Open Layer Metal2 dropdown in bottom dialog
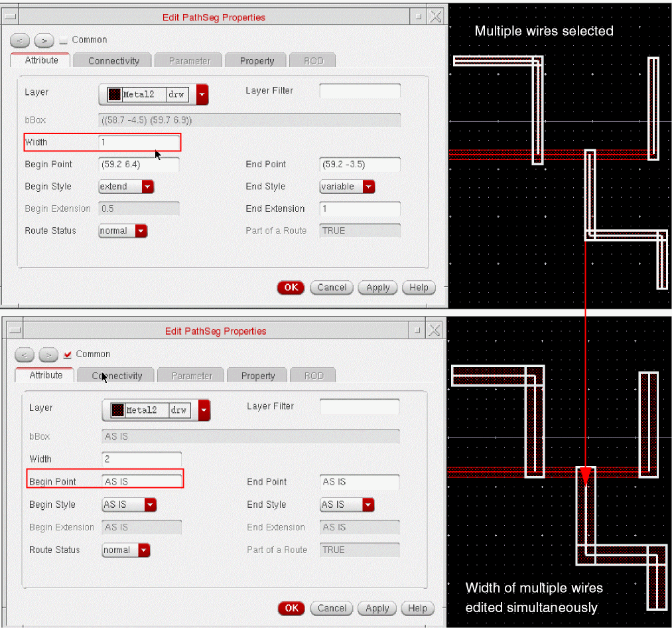 204,410
